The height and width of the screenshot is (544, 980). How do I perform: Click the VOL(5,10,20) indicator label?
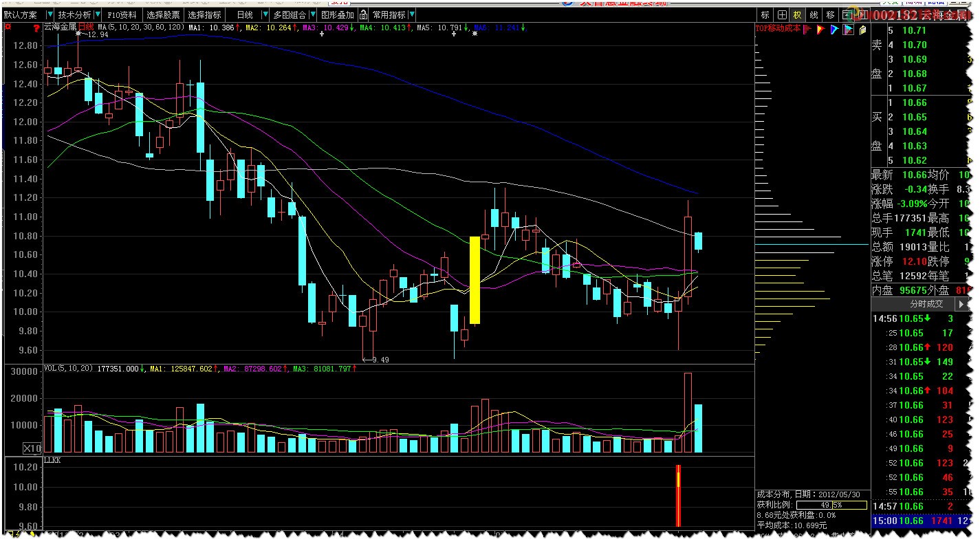click(x=69, y=369)
